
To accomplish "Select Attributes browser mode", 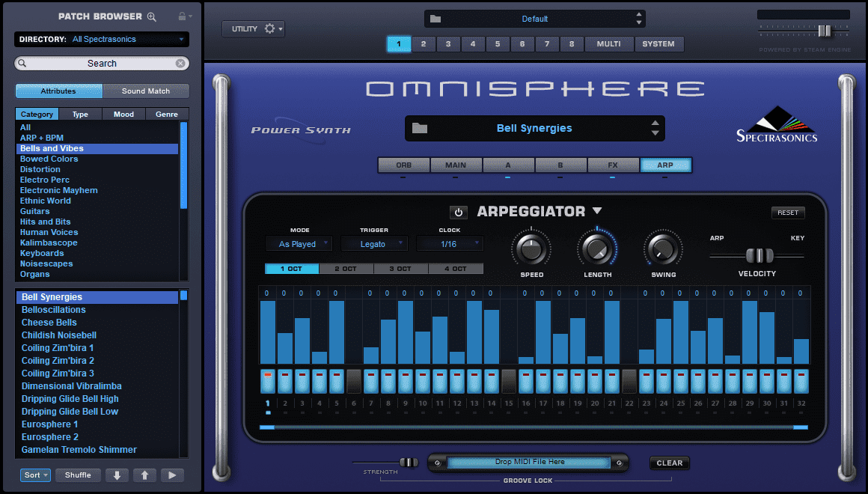I will 58,91.
